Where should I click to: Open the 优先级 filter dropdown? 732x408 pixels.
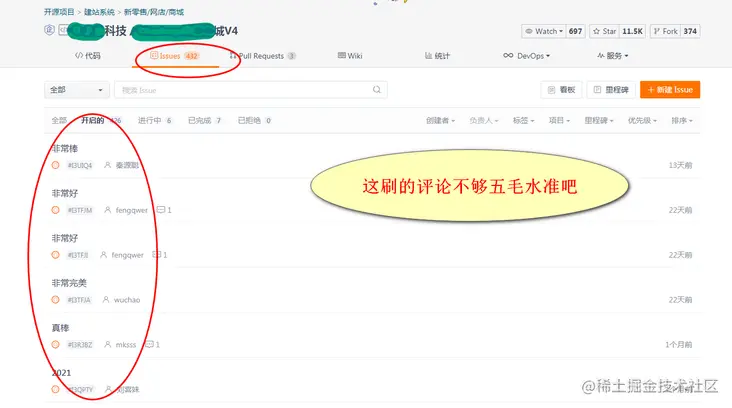[642, 120]
